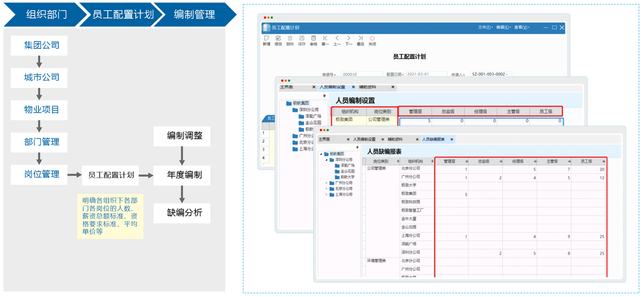Click the 保存 (Save) toolbar icon
Image resolution: width=644 pixels, height=297 pixels.
(x=302, y=40)
